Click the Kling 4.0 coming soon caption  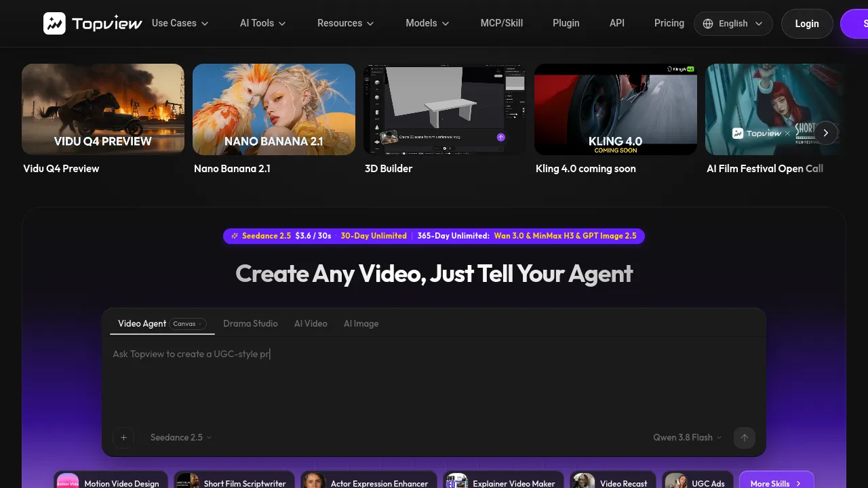click(586, 169)
